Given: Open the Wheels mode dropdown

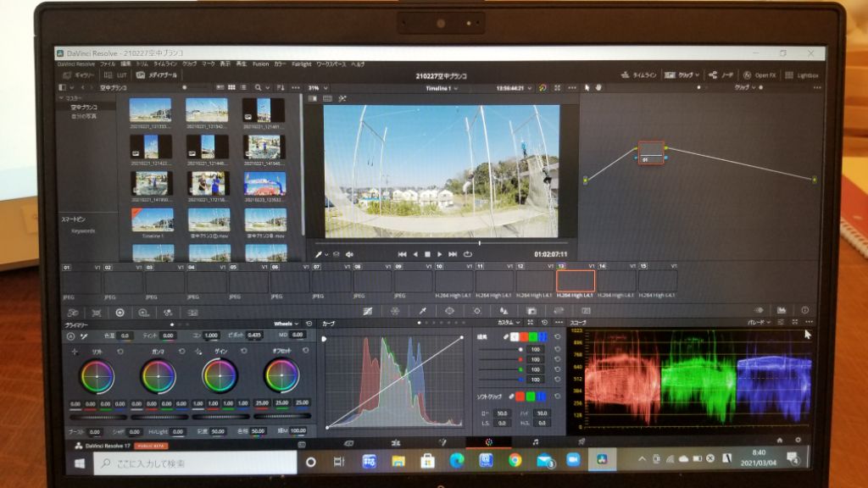Looking at the screenshot, I should pyautogui.click(x=287, y=324).
